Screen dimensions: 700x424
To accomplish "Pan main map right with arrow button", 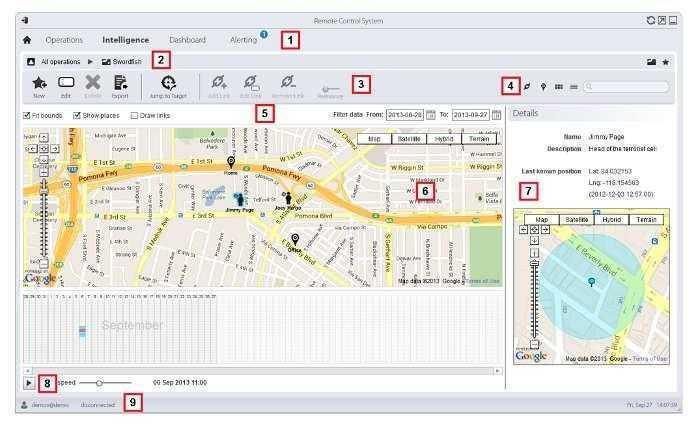I will coord(55,149).
